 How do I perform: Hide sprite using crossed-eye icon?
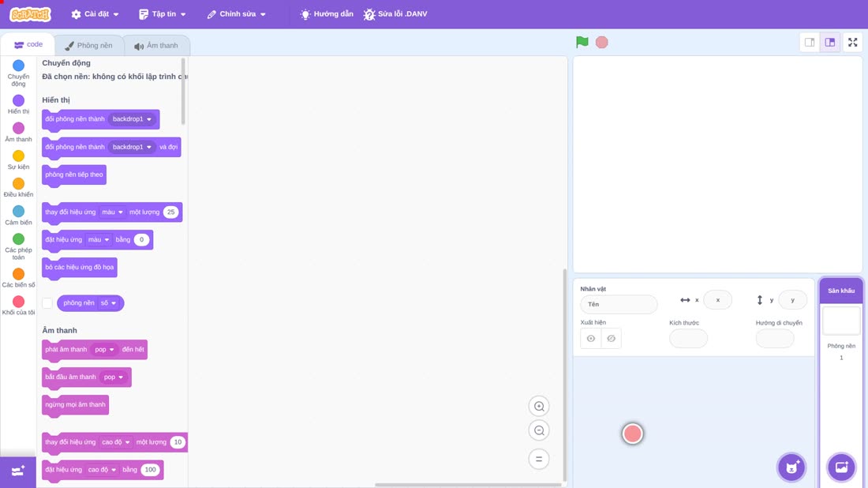point(611,339)
